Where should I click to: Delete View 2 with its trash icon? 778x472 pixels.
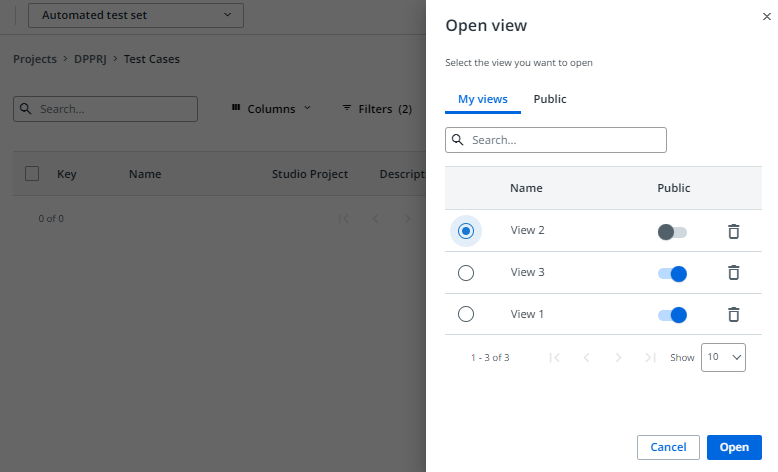click(x=733, y=231)
